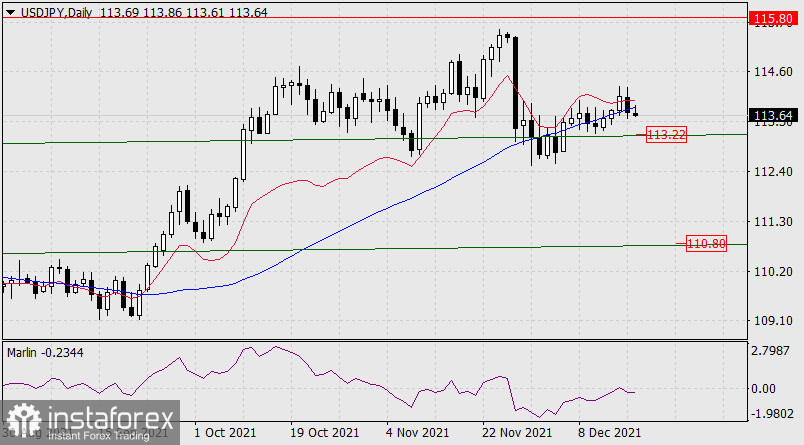Click the 22 Nov 2021 date label
The height and width of the screenshot is (445, 804).
point(517,432)
